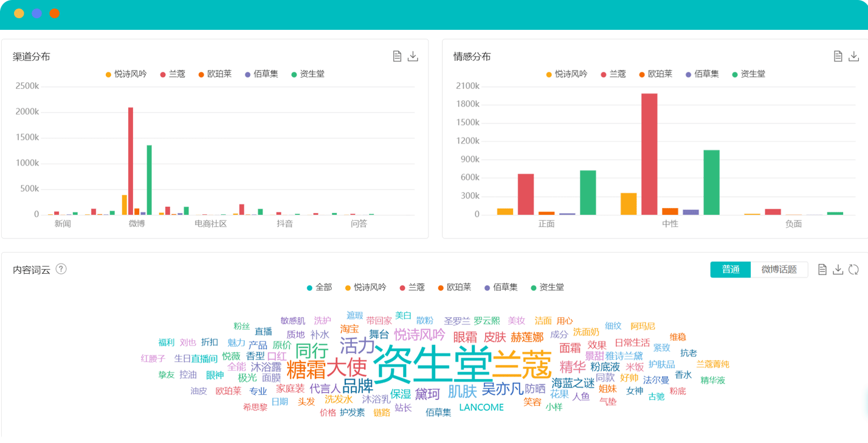The height and width of the screenshot is (443, 868).
Task: Click the green 资生堂 正面 sentiment bar
Action: point(588,192)
